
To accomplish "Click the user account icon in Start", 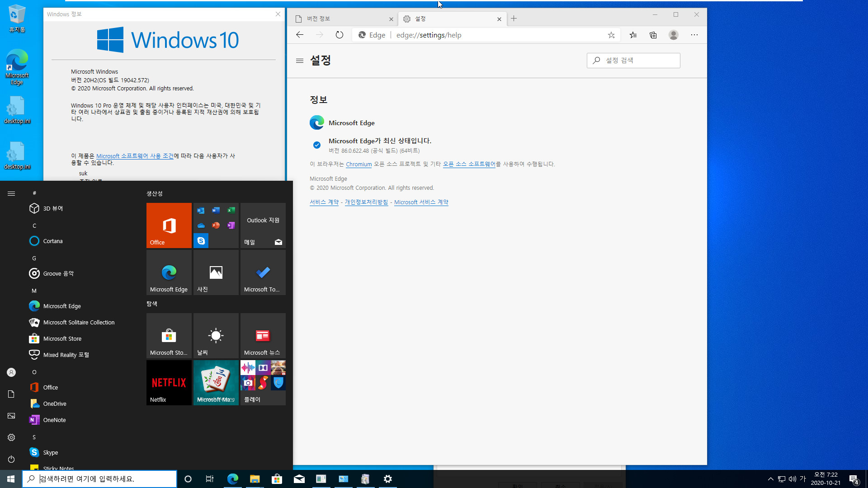I will [11, 372].
